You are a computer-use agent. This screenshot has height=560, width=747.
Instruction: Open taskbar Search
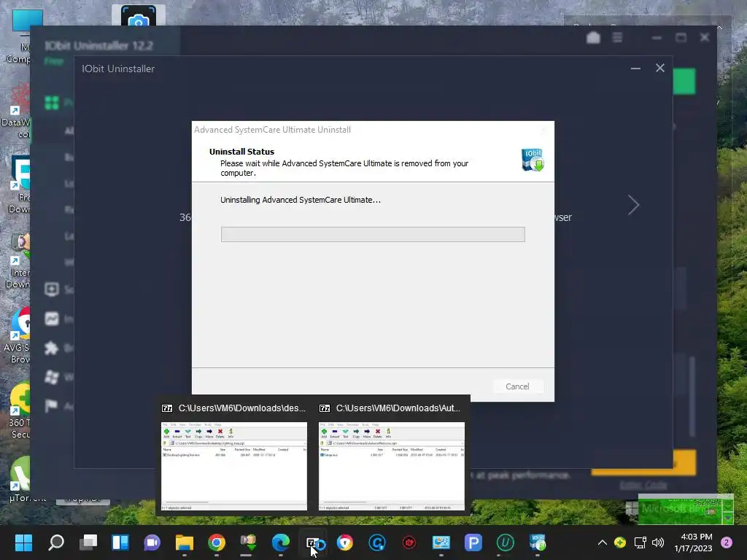click(55, 542)
